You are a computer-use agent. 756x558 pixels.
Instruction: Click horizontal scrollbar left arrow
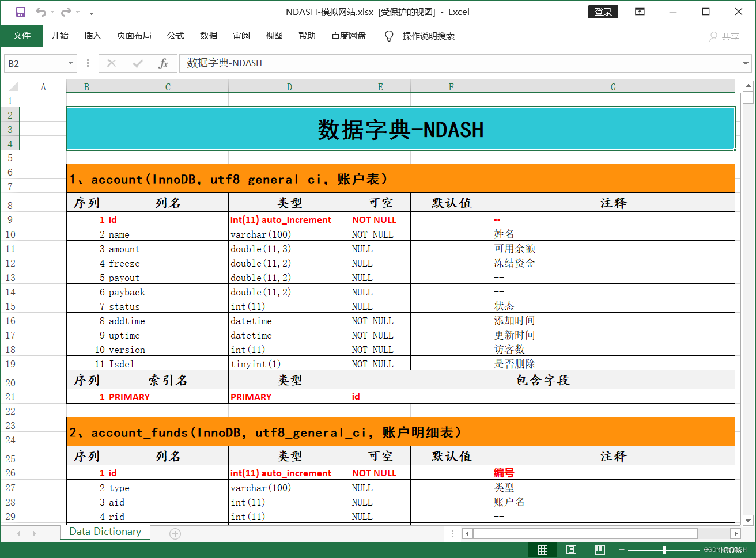point(467,533)
